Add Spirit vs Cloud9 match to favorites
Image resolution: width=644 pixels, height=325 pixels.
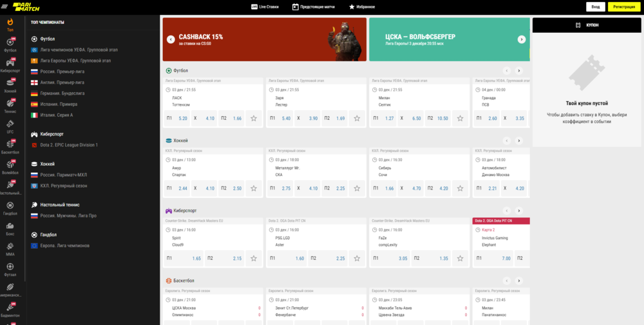(254, 259)
